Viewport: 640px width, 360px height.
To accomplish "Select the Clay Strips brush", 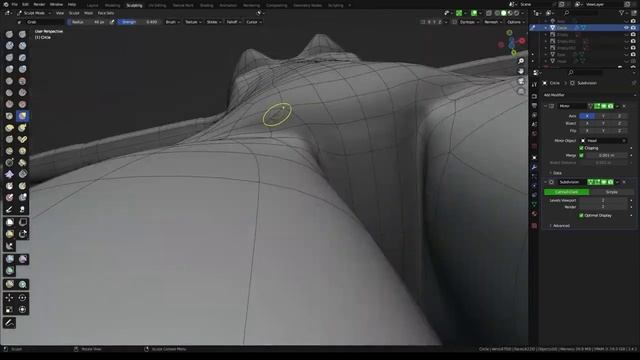I will pos(22,46).
